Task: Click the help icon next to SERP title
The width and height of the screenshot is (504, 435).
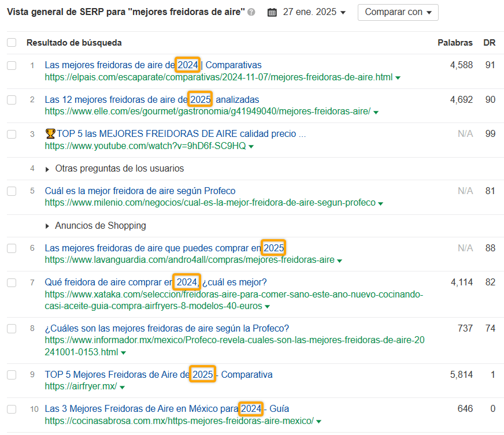Action: click(x=251, y=12)
